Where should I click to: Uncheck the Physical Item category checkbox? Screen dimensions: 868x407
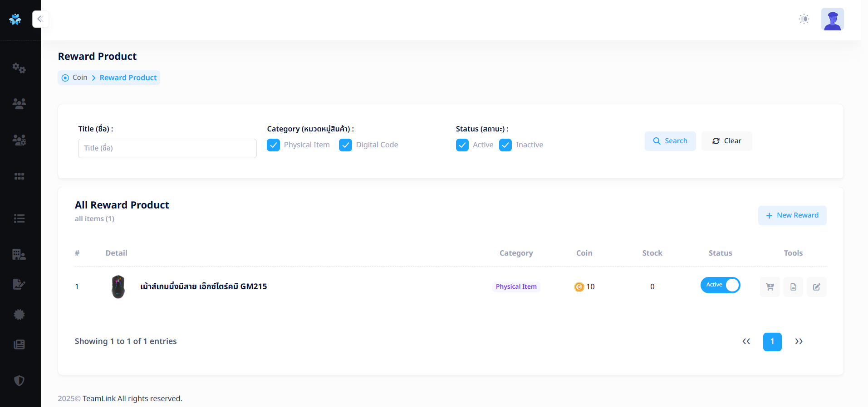[x=273, y=145]
